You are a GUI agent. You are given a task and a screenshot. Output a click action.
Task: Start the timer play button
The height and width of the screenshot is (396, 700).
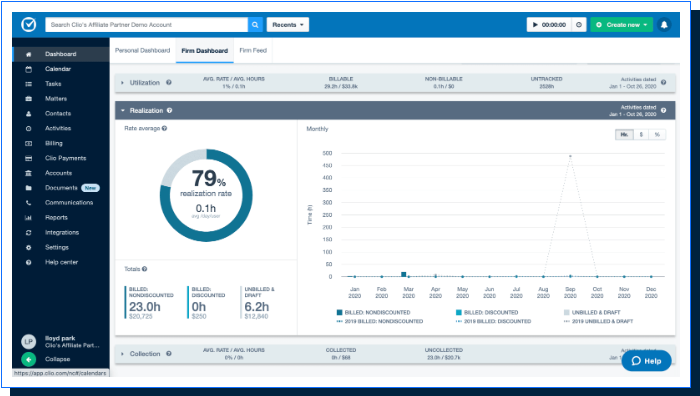(x=535, y=25)
